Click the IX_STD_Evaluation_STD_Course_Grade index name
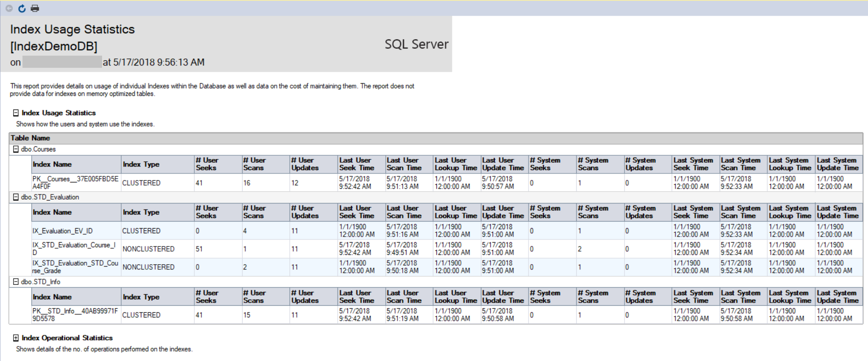This screenshot has width=868, height=361. click(75, 267)
